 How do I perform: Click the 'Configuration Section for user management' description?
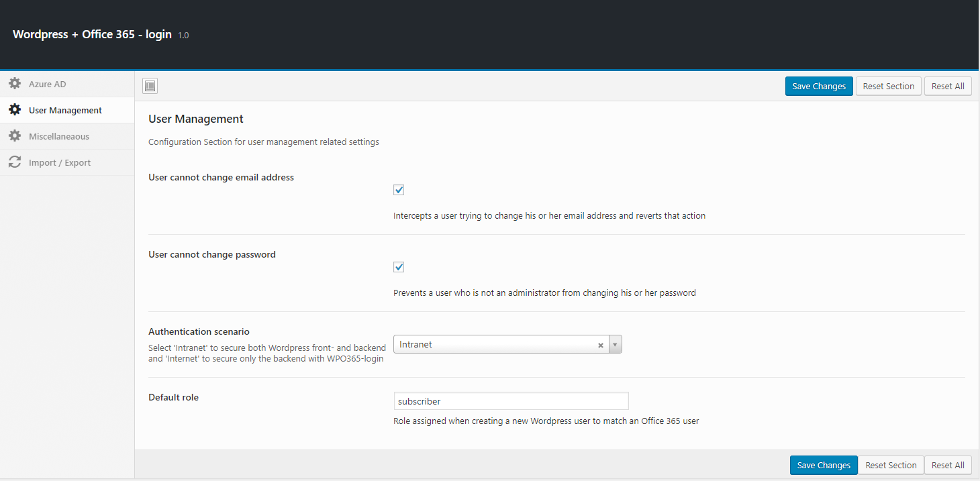coord(264,142)
